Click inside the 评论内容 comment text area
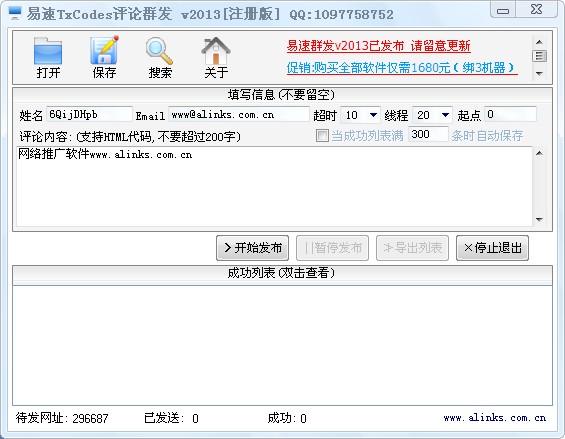This screenshot has width=565, height=439. coord(274,186)
